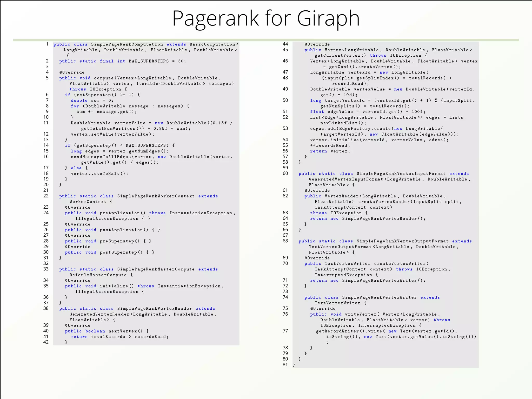The width and height of the screenshot is (532, 399).
Task: Click 'getRecordWriter().write(' on line 77
Action: 350,331
